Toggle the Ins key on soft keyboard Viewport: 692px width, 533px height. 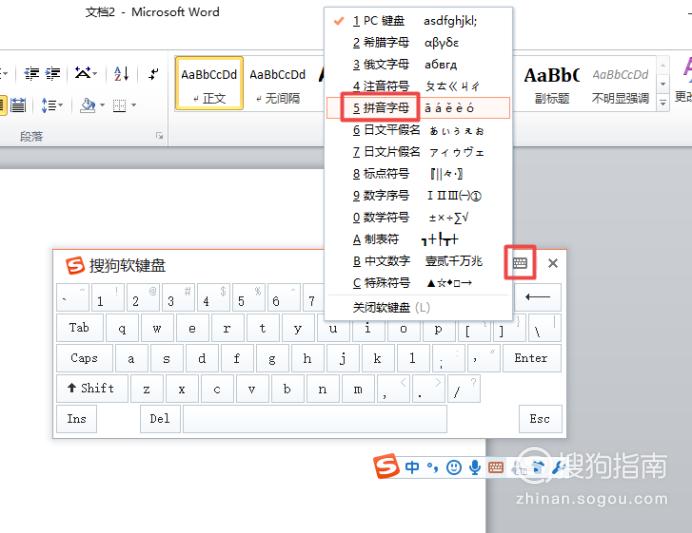click(76, 419)
